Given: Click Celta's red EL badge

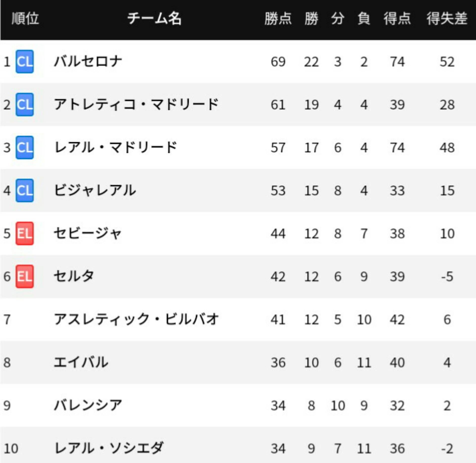Looking at the screenshot, I should click(25, 276).
